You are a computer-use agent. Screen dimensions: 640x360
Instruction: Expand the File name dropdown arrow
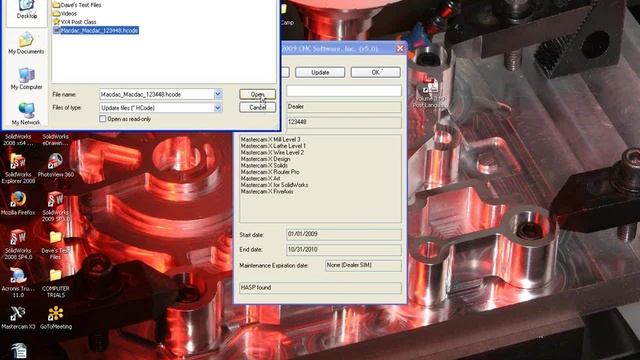218,94
